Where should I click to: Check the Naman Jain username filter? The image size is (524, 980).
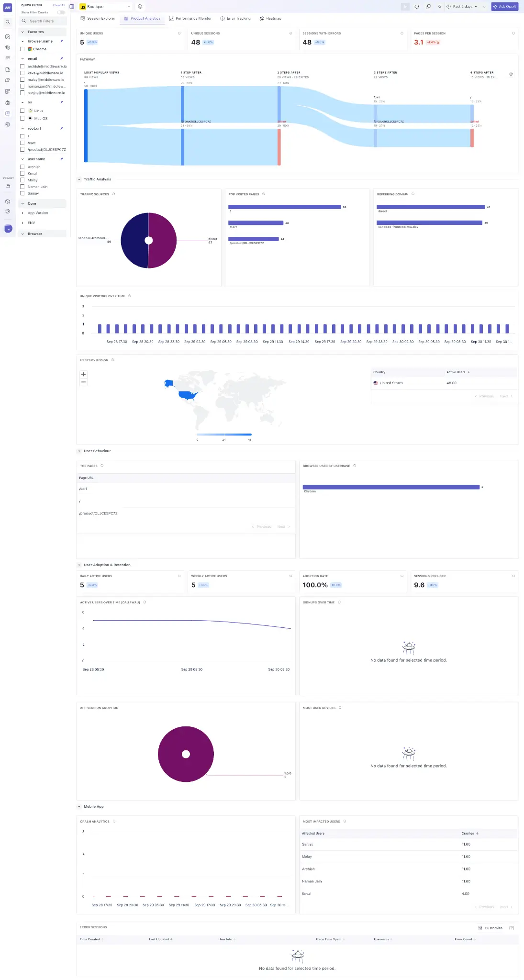(22, 187)
